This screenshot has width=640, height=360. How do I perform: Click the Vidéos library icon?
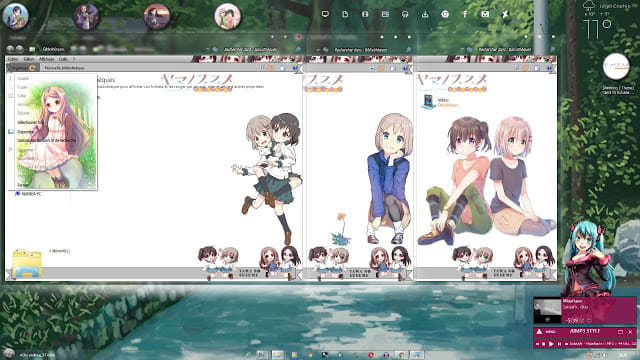[x=428, y=101]
